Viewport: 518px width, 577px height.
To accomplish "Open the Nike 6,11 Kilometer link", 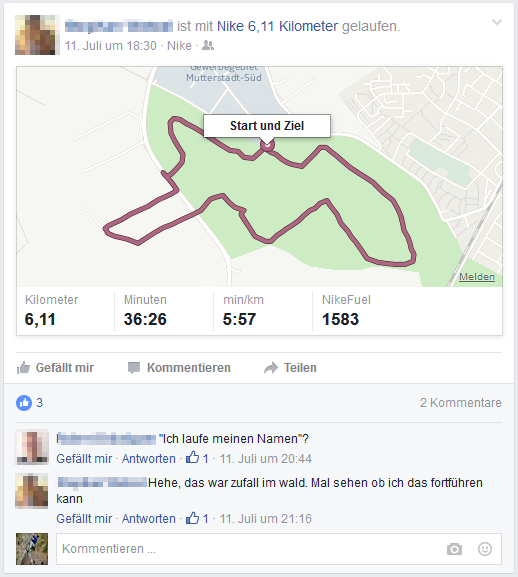I will tap(277, 26).
